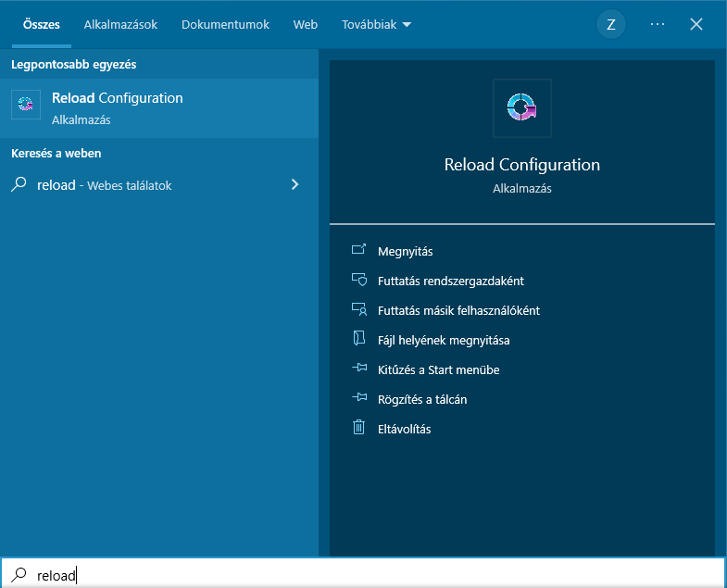Click the Reload Configuration app icon in results

coord(26,105)
